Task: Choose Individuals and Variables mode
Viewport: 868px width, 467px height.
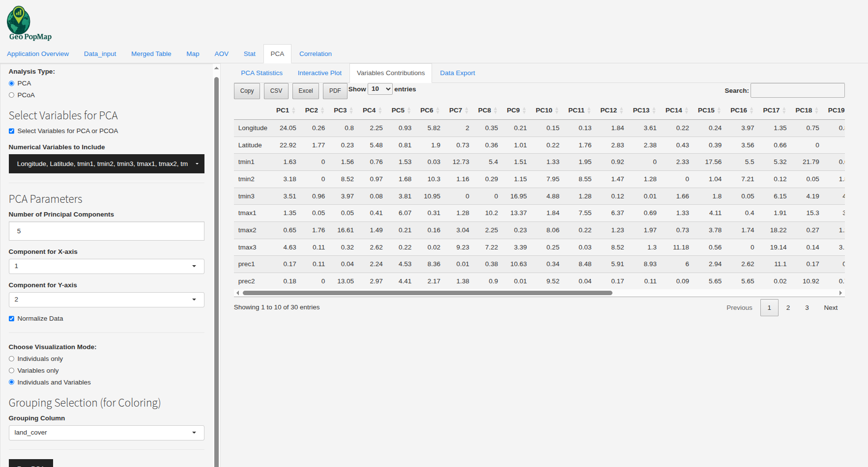Action: tap(11, 383)
